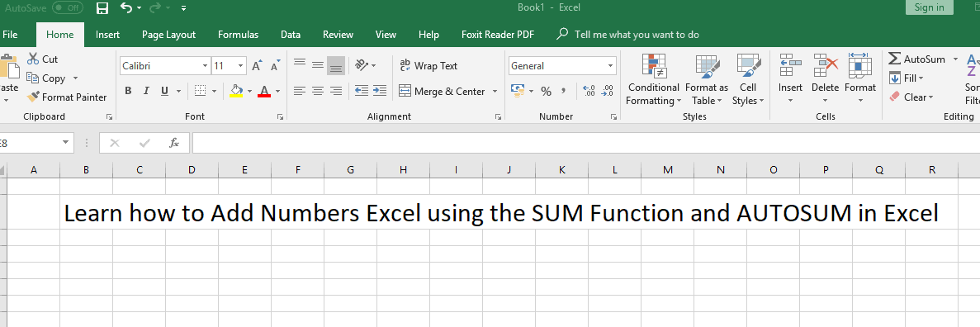The height and width of the screenshot is (327, 980).
Task: Click the Orientation text angle icon
Action: coord(362,65)
